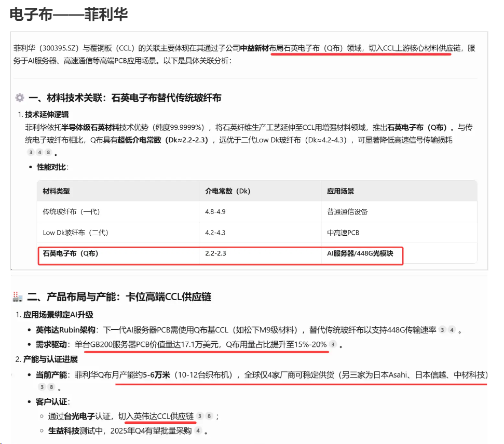Open citation 8 after 切入英伟达CCL供应链
This screenshot has height=444, width=504.
pos(209,416)
